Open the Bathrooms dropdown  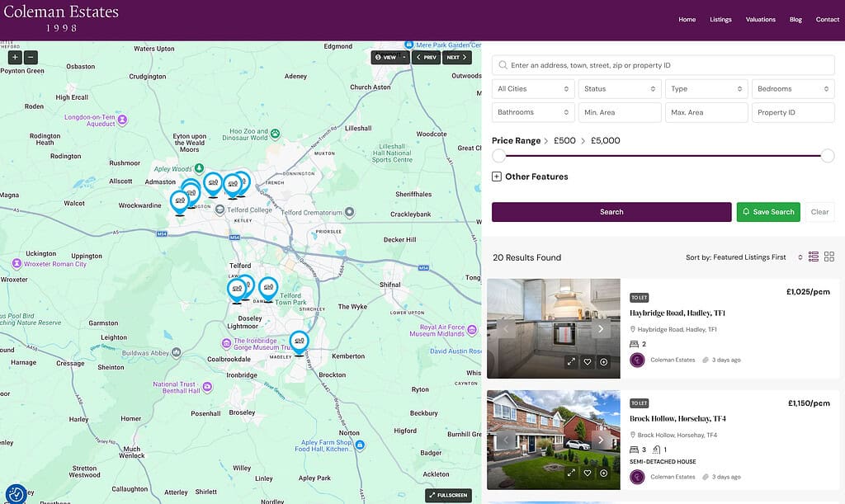(533, 112)
